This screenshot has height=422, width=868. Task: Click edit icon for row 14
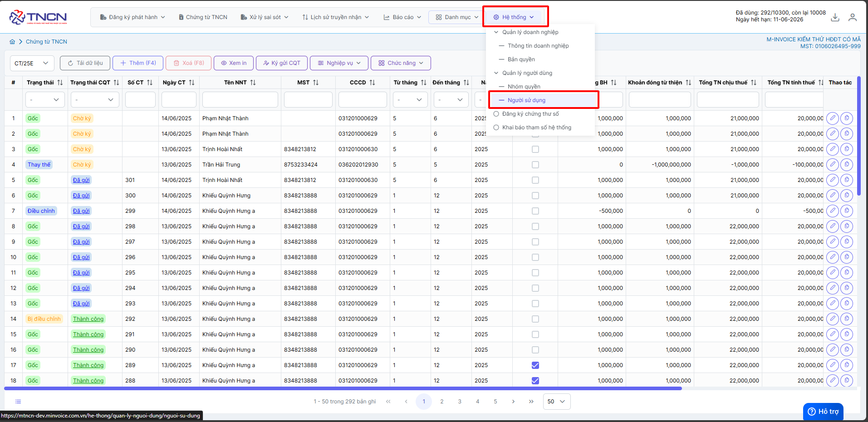pyautogui.click(x=832, y=319)
